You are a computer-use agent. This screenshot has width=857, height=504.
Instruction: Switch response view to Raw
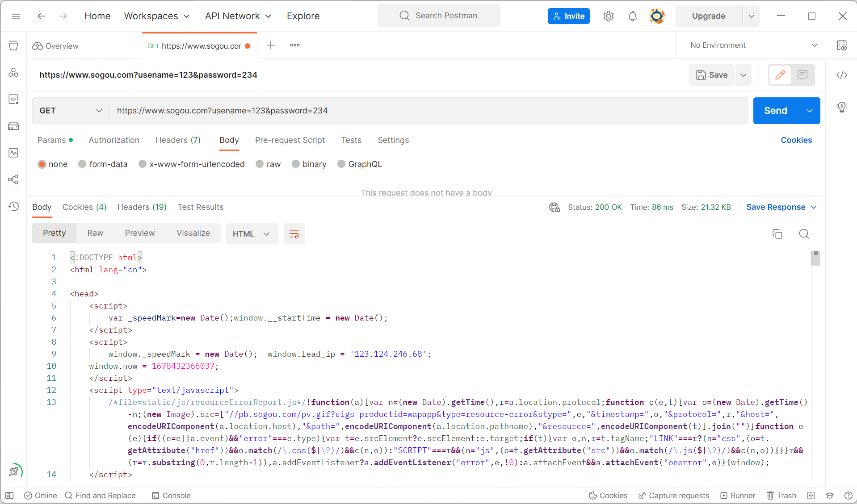point(95,233)
